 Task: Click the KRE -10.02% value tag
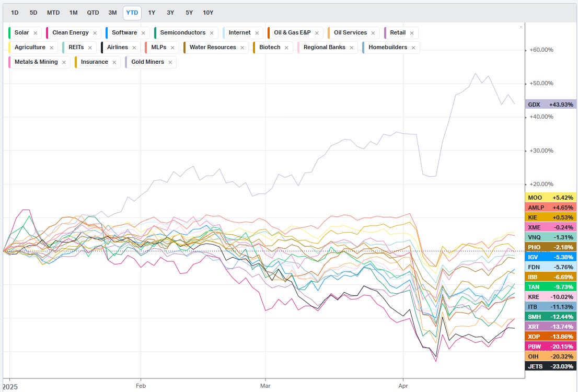tap(551, 297)
